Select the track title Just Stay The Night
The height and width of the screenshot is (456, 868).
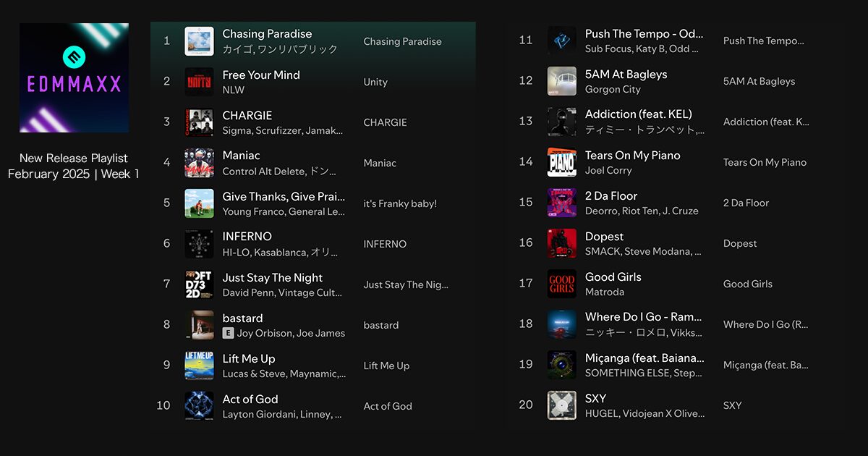coord(273,278)
